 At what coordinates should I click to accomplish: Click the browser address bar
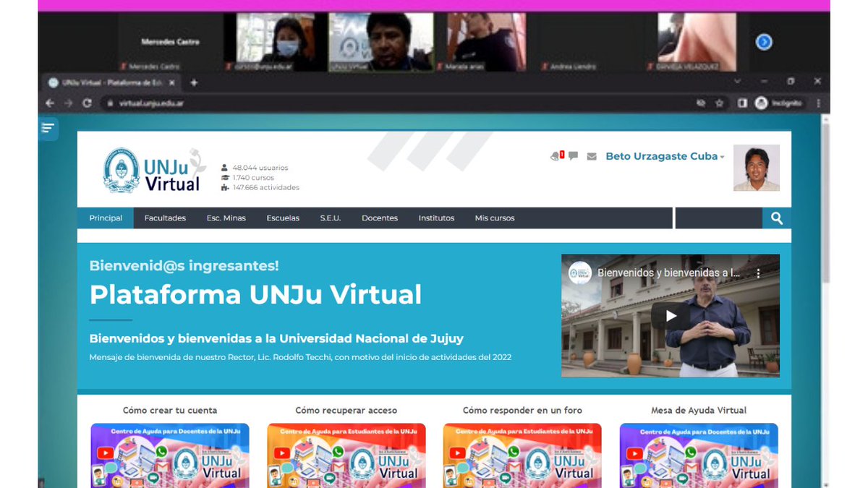pyautogui.click(x=398, y=103)
